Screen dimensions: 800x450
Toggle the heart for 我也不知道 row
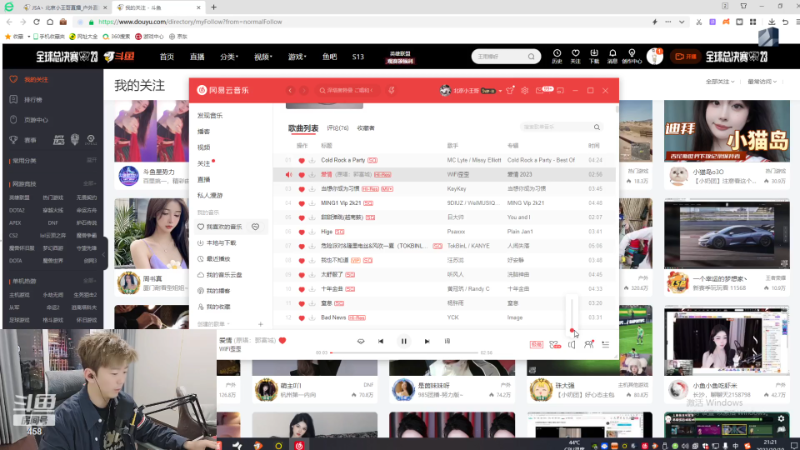click(302, 260)
